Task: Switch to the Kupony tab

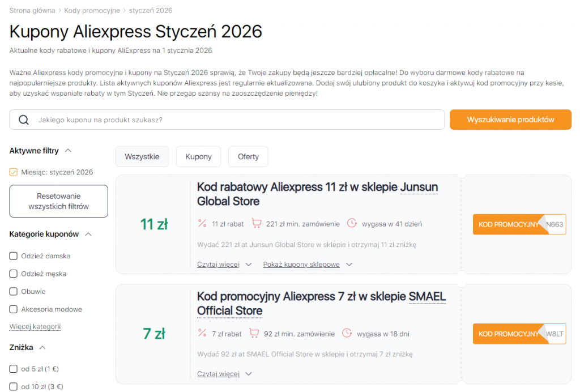Action: tap(198, 156)
